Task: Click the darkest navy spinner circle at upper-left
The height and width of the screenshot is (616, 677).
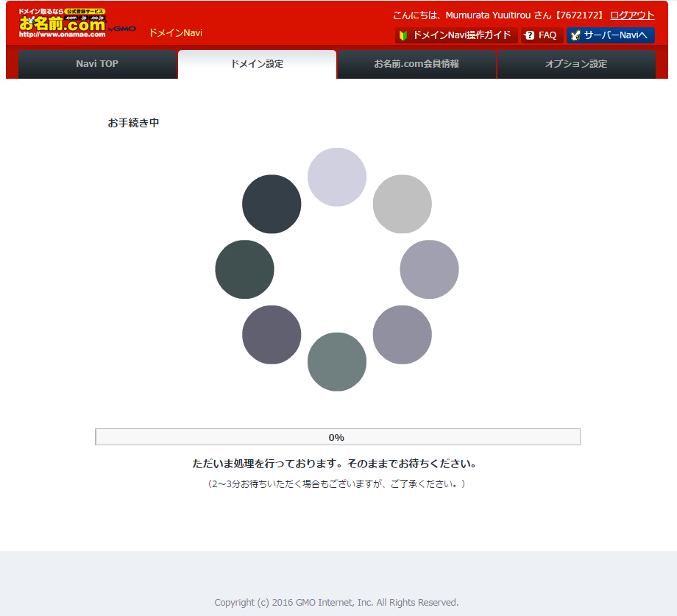Action: pos(272,204)
